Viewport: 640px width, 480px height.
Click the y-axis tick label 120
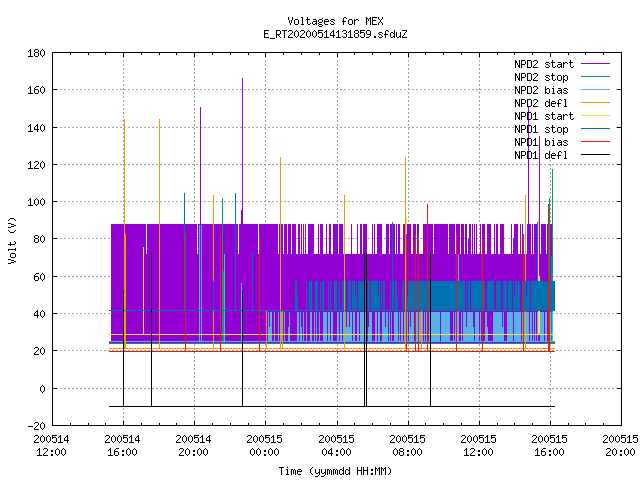coord(36,165)
